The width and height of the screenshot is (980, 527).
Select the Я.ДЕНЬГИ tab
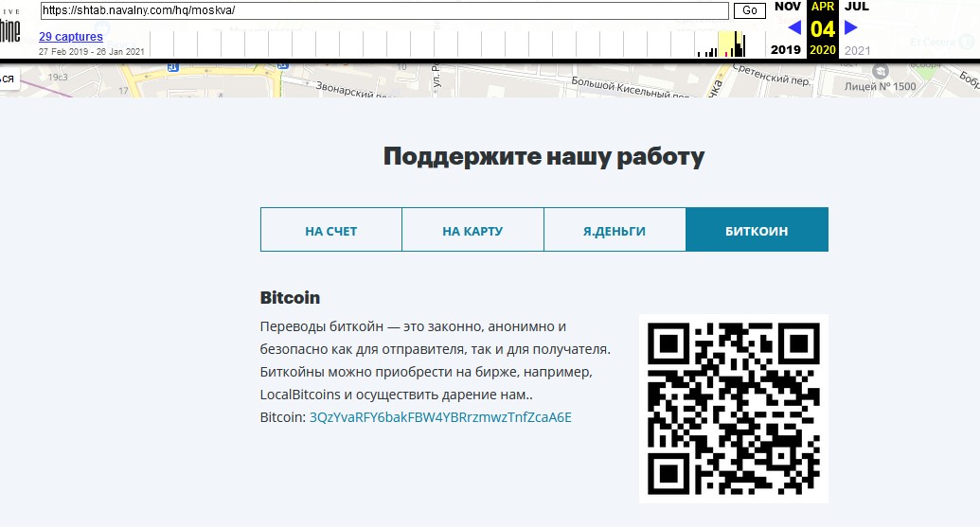(x=615, y=230)
